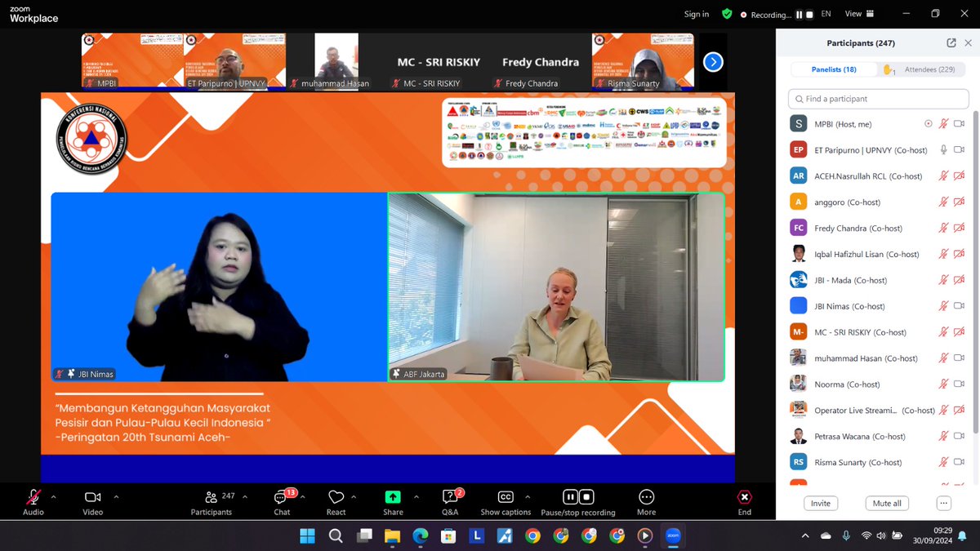
Task: Click the Video camera toolbar icon
Action: point(92,497)
